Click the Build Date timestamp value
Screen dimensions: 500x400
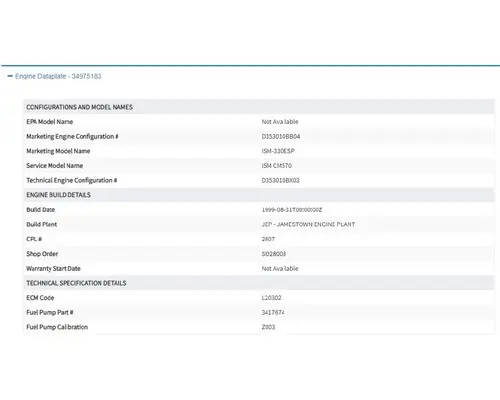(292, 210)
